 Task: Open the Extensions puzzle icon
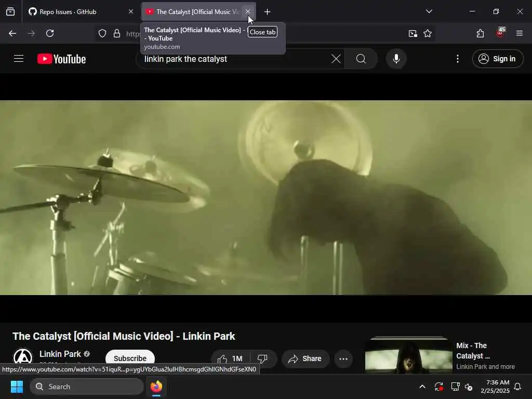click(480, 33)
